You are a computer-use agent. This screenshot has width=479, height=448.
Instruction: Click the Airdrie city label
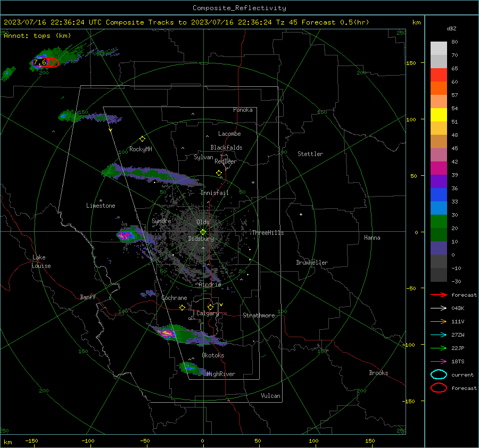pos(210,284)
